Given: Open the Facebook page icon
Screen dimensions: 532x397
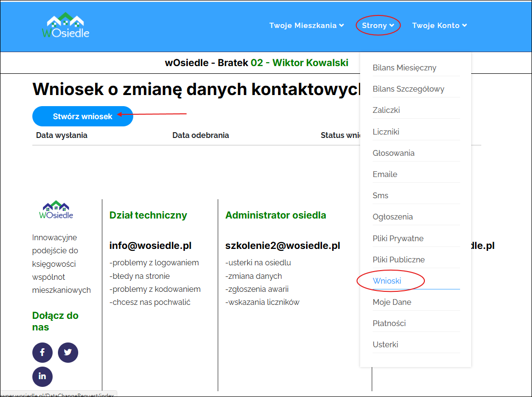Looking at the screenshot, I should 42,353.
